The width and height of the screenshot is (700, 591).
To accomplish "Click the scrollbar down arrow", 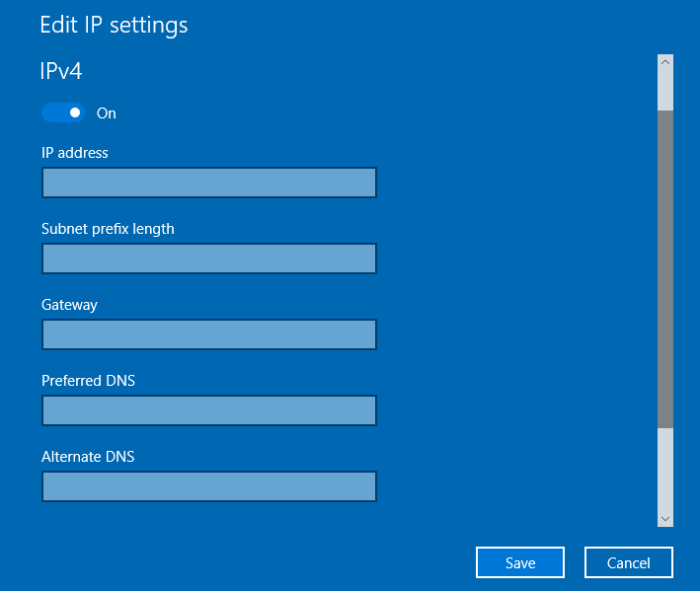I will [x=665, y=519].
